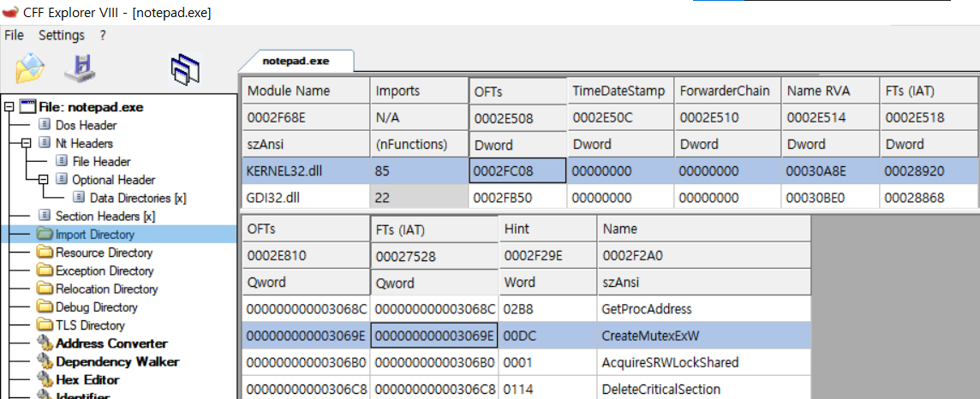The width and height of the screenshot is (980, 399).
Task: Collapse the File: notepad.exe root node
Action: click(9, 107)
